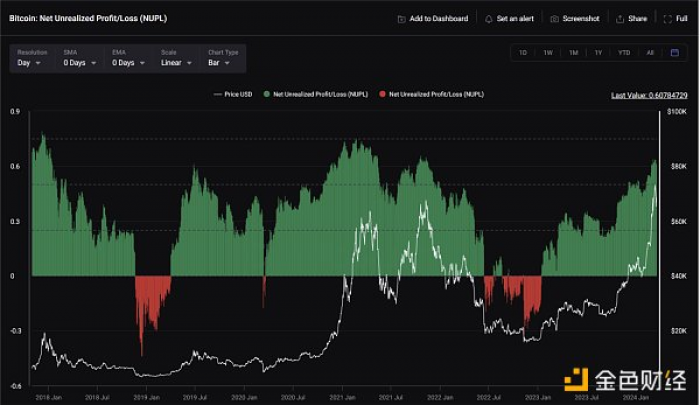
Task: Click the Set an alert label
Action: (515, 19)
